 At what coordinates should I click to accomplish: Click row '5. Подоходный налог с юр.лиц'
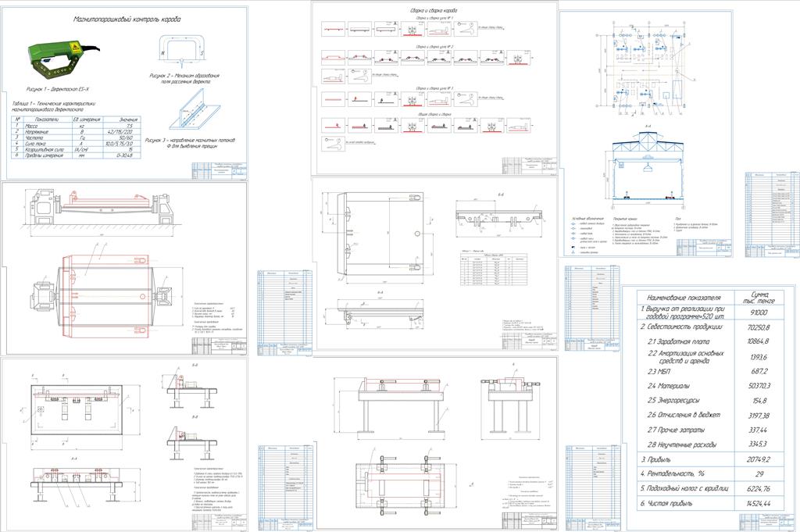tap(684, 489)
